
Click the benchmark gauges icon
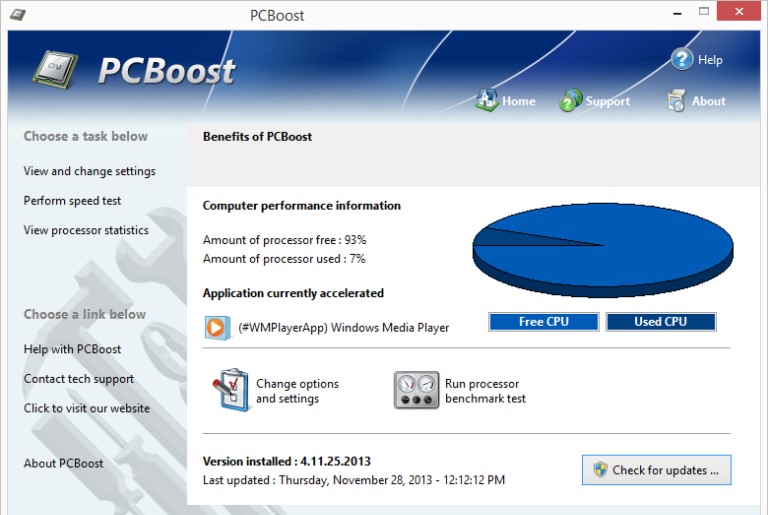pyautogui.click(x=416, y=391)
